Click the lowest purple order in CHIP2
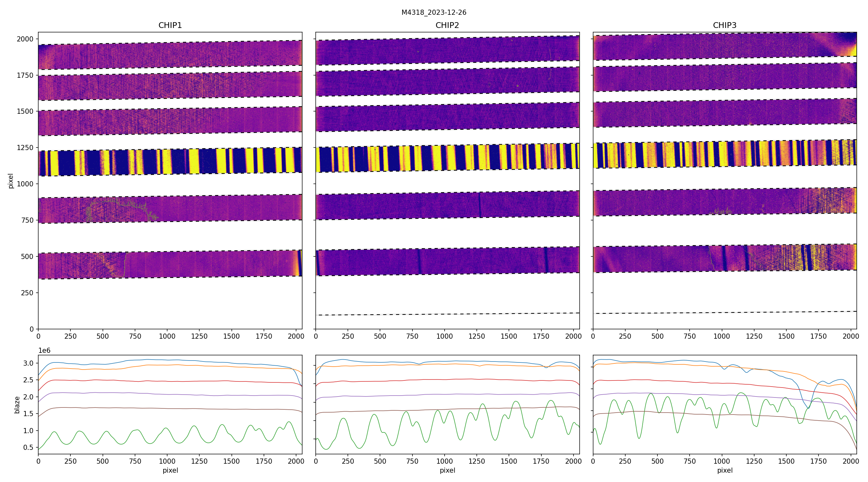The image size is (868, 482). pyautogui.click(x=447, y=261)
